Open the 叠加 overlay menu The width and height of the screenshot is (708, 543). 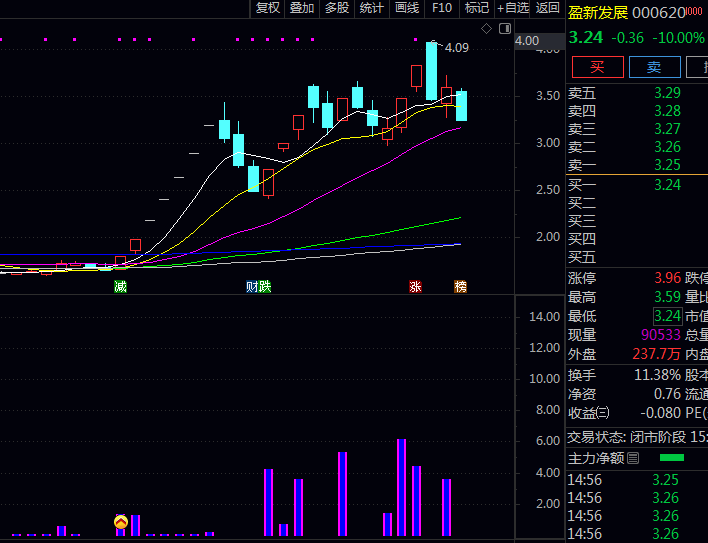(302, 8)
